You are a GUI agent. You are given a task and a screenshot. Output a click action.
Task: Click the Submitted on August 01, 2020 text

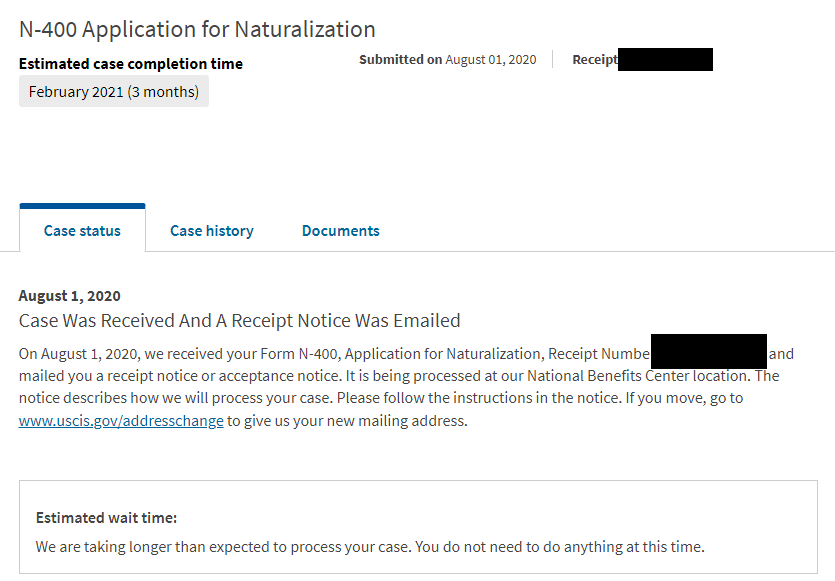(x=447, y=59)
